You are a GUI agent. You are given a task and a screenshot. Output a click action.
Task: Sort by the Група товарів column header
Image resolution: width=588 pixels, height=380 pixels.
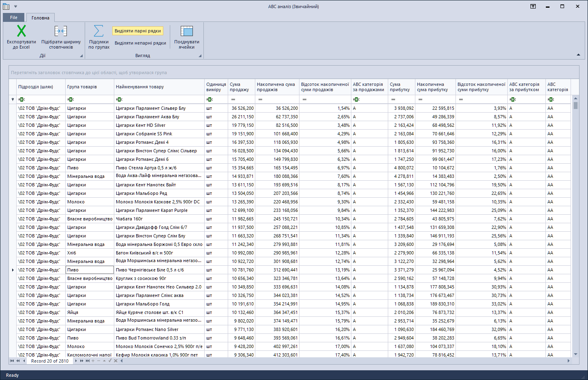(90, 87)
